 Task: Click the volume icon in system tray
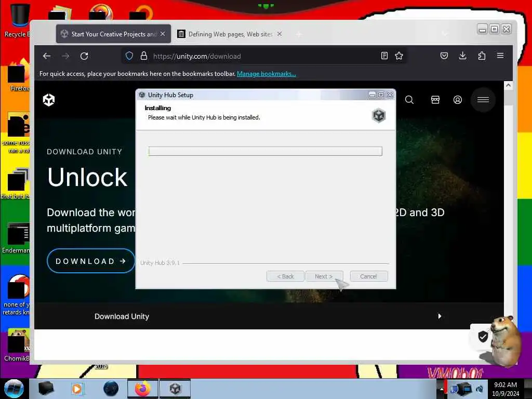coord(480,389)
